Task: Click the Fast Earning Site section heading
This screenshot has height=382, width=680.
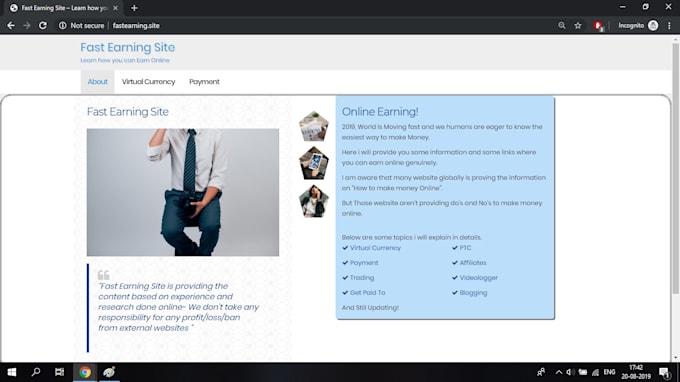Action: 128,111
